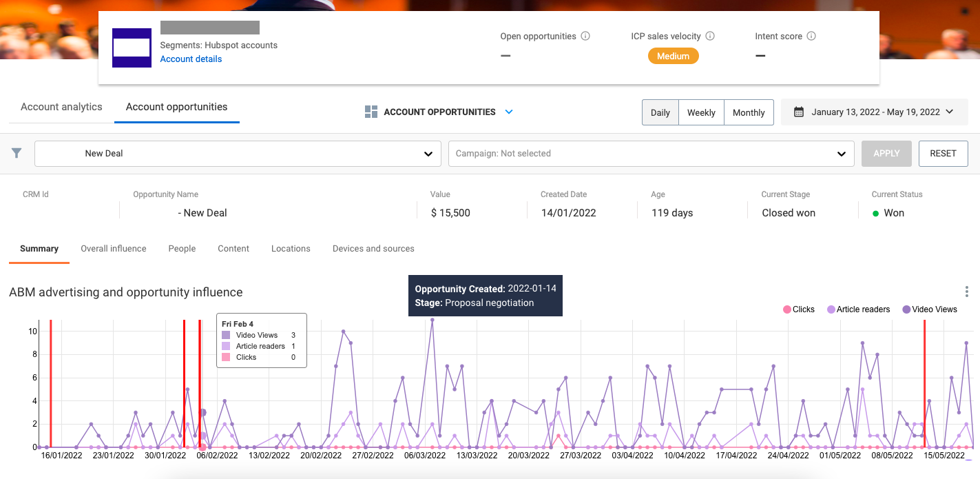Click the Segments: Hubspot accounts text

coord(219,45)
